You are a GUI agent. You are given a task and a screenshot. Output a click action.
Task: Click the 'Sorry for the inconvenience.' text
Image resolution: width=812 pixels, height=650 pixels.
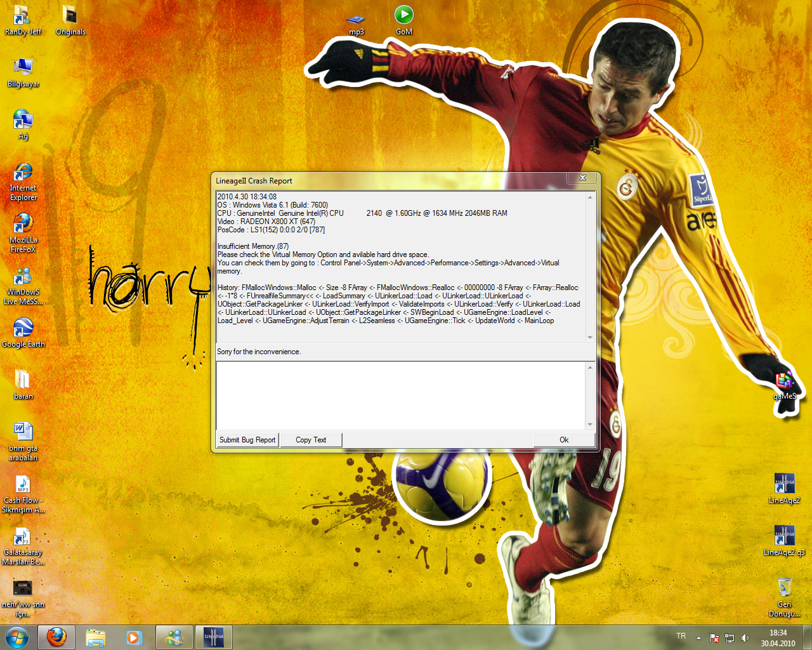tap(259, 352)
